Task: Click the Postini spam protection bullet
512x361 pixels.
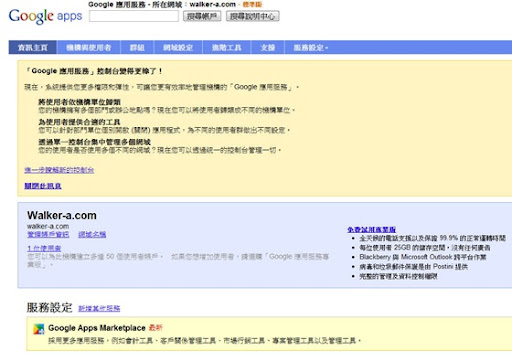Action: point(413,267)
